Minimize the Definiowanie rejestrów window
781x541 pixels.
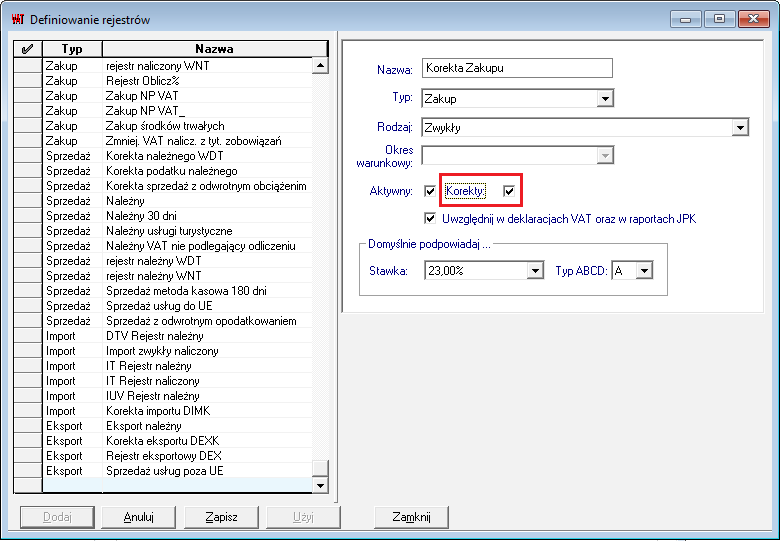click(x=686, y=19)
